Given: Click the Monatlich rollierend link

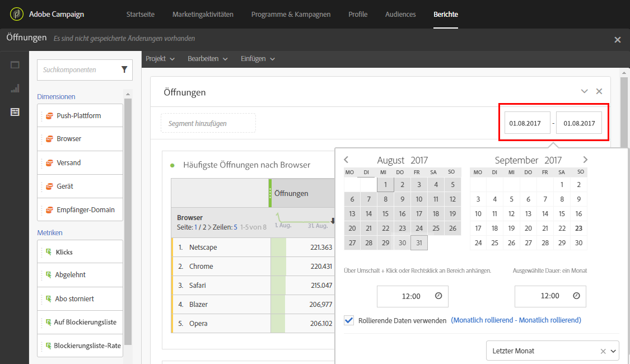Looking at the screenshot, I should pos(516,320).
